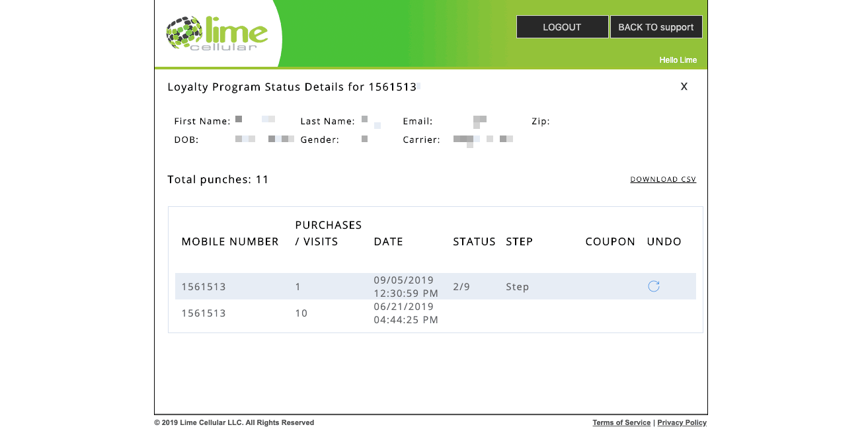Click the PURCHASES / VISITS column header
868x429 pixels.
[329, 233]
